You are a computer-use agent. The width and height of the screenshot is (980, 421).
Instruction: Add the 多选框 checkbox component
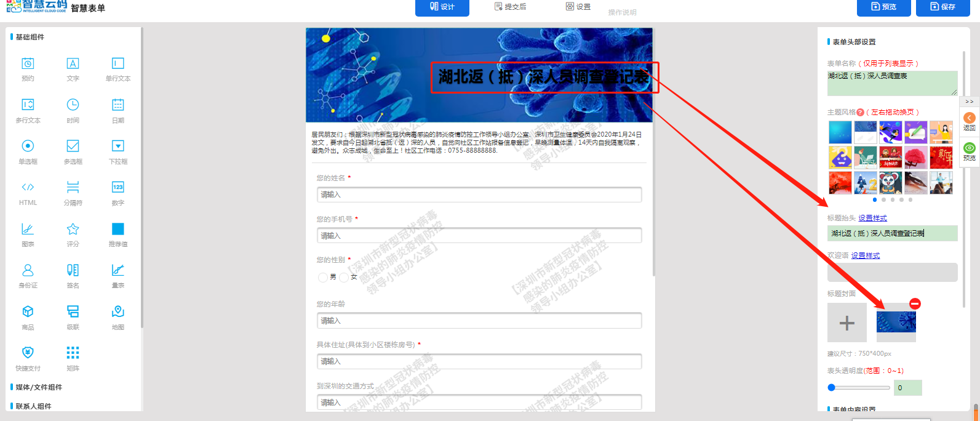73,151
